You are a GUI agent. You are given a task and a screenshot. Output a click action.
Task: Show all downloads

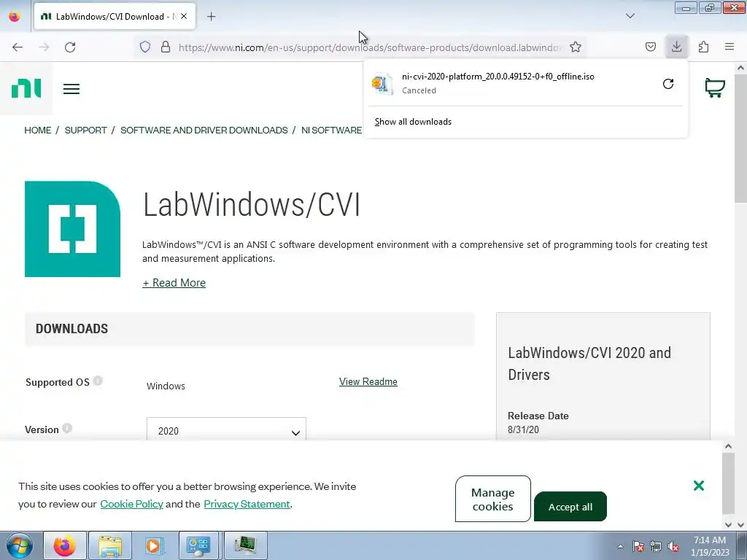(413, 122)
